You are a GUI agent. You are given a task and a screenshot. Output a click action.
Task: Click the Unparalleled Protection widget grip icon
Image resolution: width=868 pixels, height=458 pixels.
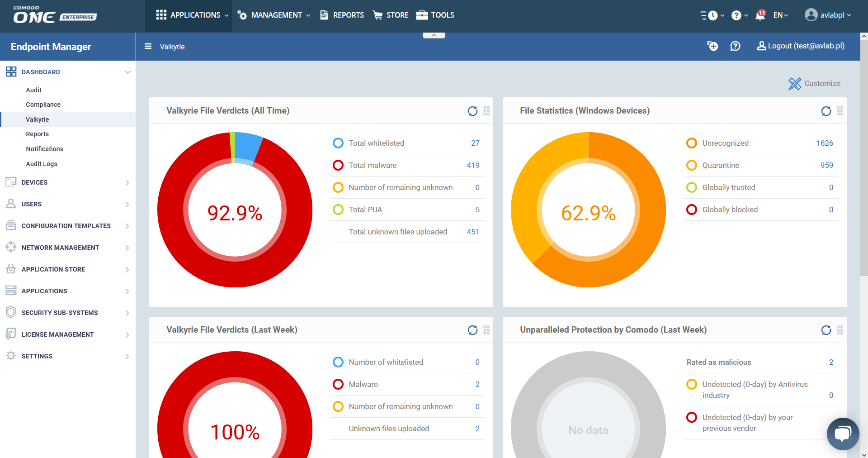pyautogui.click(x=840, y=330)
